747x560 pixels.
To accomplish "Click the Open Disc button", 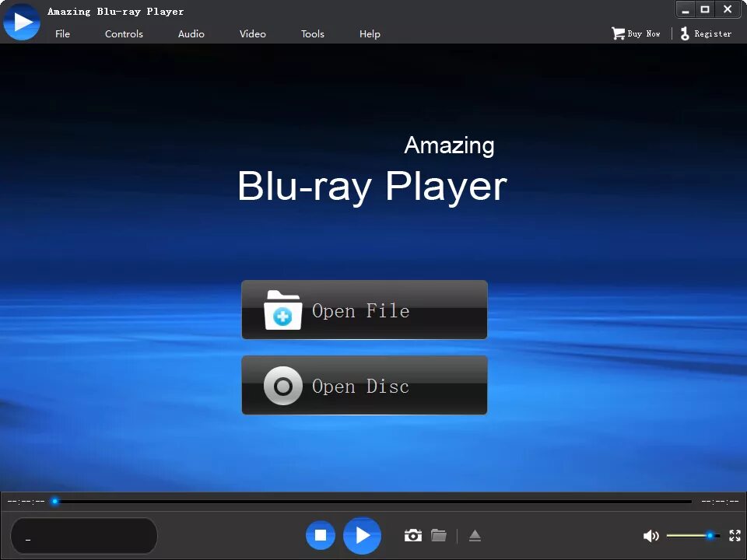I will pos(364,385).
